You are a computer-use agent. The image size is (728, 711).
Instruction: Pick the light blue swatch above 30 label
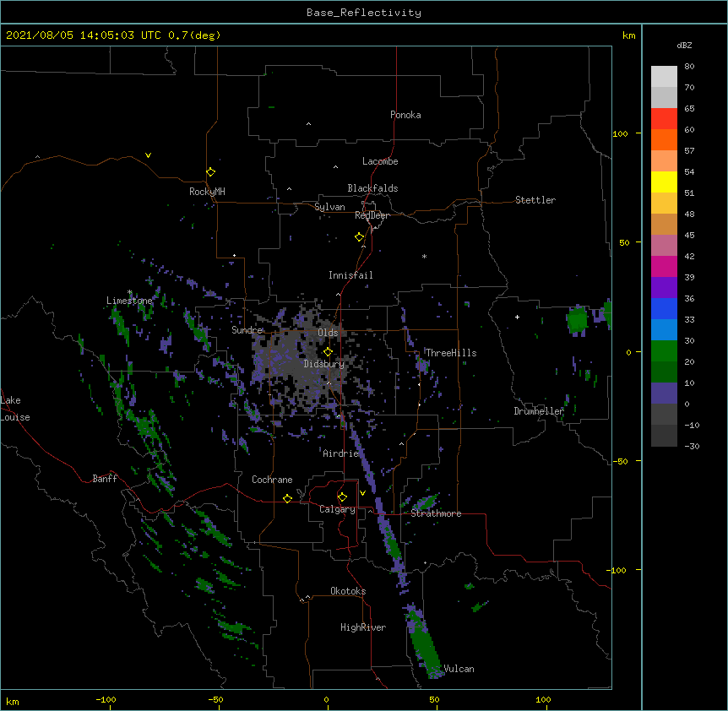click(x=664, y=330)
